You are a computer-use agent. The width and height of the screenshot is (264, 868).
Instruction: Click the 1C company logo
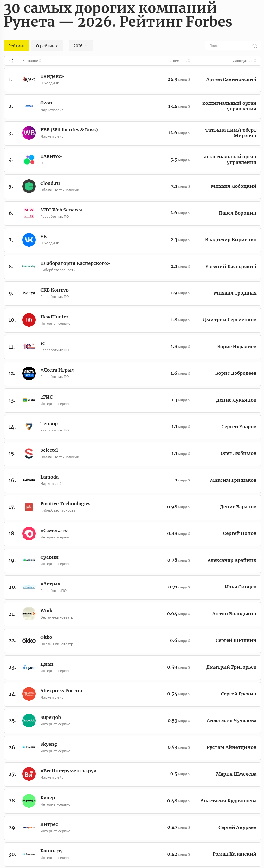(29, 346)
